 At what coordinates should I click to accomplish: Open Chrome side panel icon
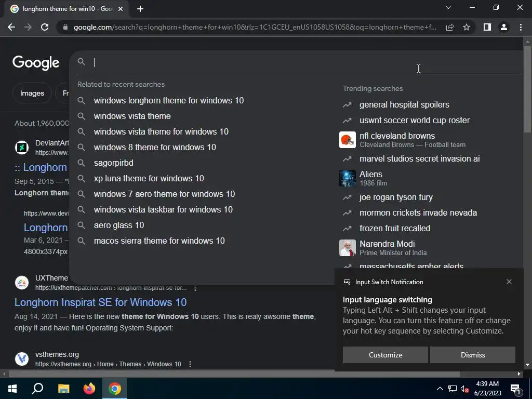[x=487, y=27]
